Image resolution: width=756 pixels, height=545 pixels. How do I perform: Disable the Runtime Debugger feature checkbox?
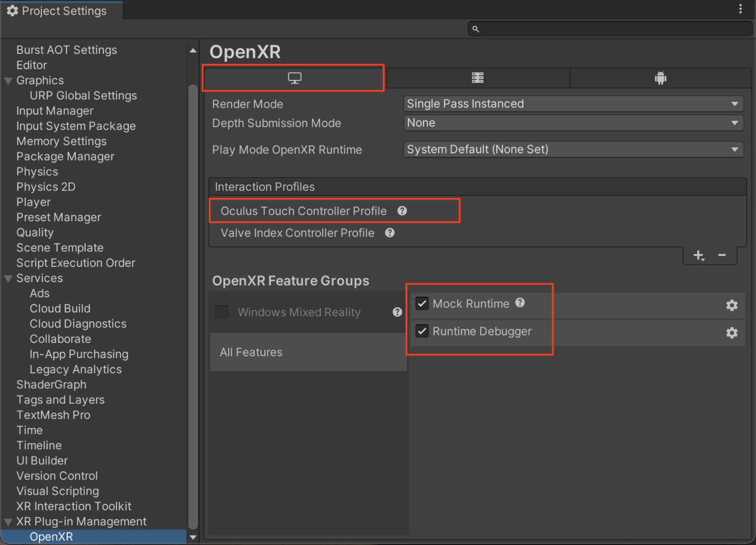pyautogui.click(x=422, y=331)
